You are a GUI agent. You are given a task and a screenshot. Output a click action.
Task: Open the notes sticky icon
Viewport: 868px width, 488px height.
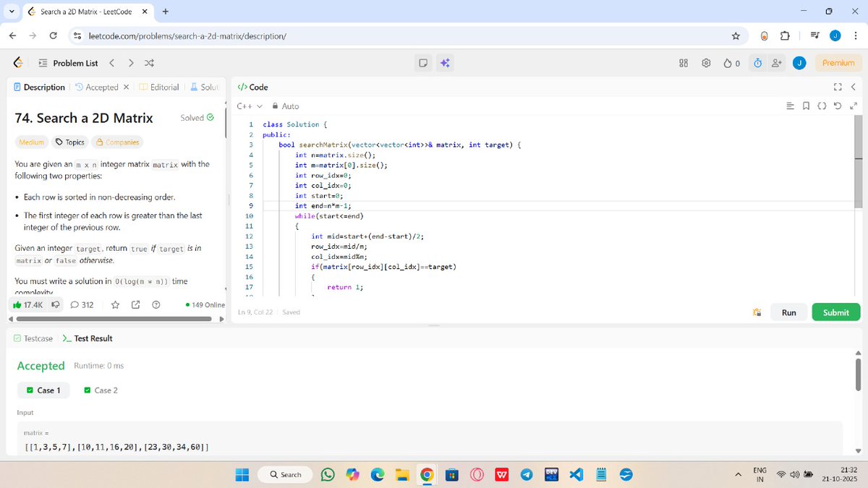(x=424, y=63)
